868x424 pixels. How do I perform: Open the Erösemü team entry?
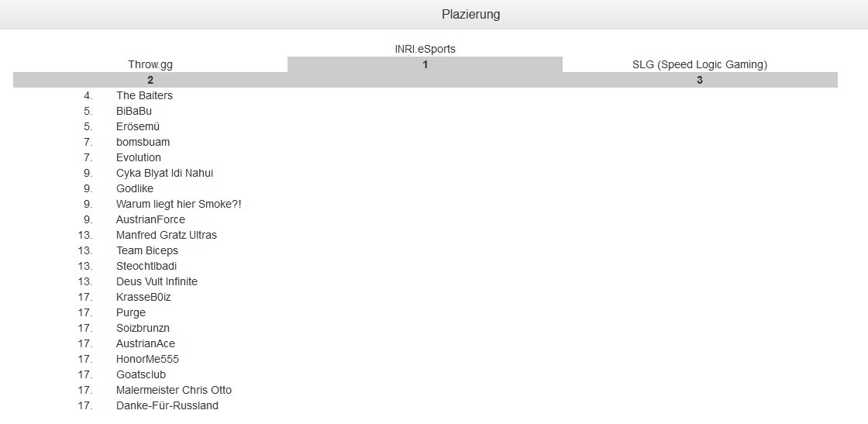138,126
